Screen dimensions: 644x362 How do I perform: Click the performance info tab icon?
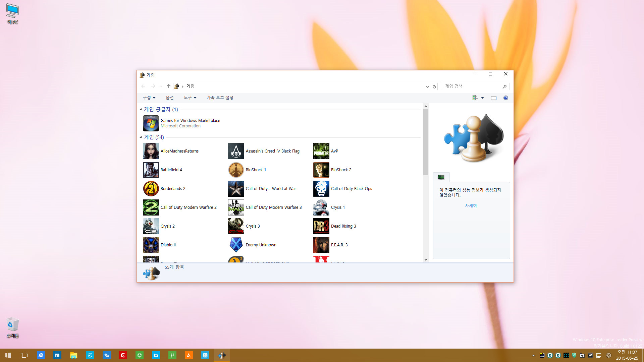tap(441, 177)
